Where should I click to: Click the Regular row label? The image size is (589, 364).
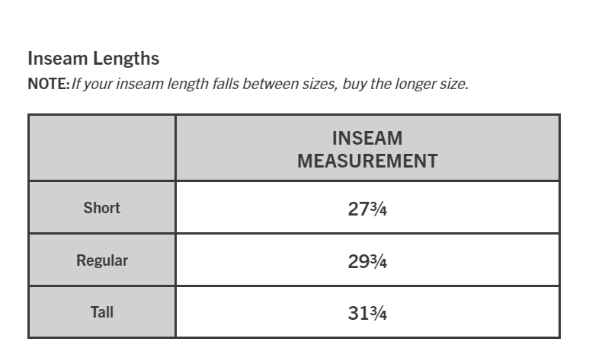pos(102,260)
